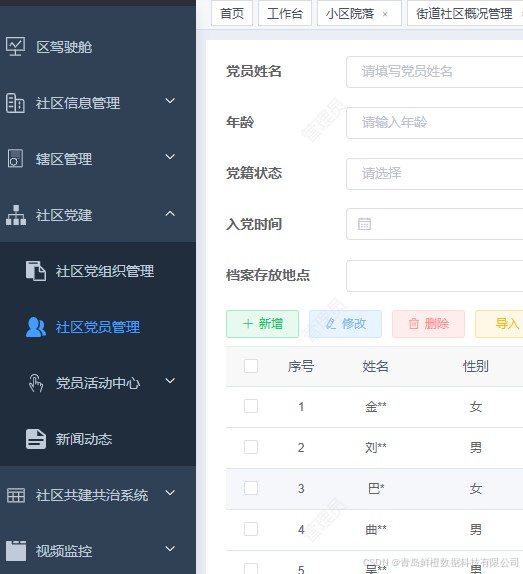
Task: Toggle the select-all checkbox in table header
Action: [251, 366]
